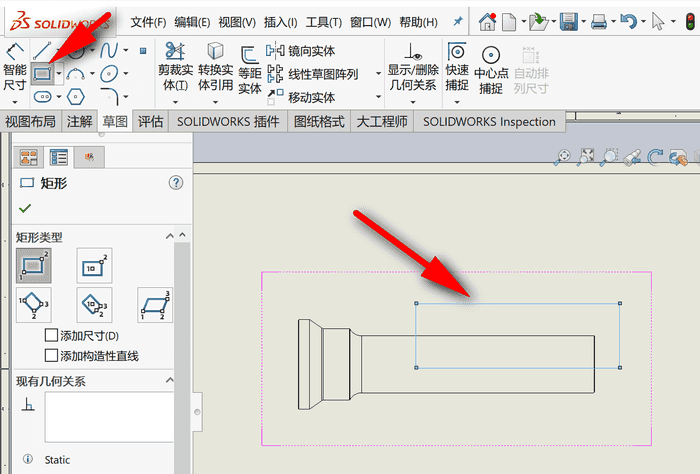
Task: Click the Select cursor icon
Action: tap(658, 21)
